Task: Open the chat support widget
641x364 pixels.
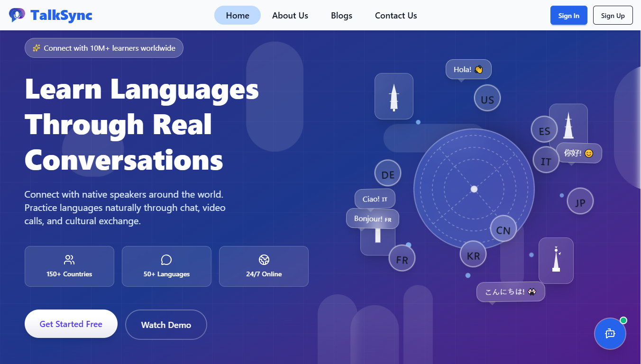Action: click(x=610, y=334)
